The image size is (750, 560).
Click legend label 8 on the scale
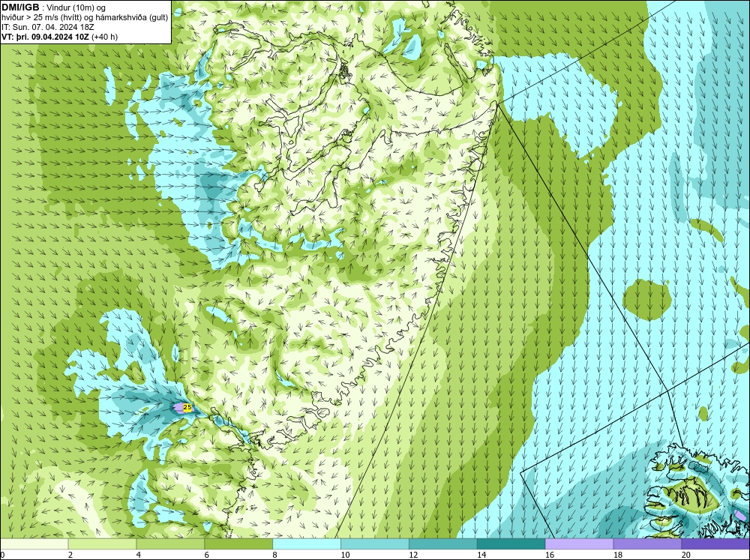click(x=275, y=555)
